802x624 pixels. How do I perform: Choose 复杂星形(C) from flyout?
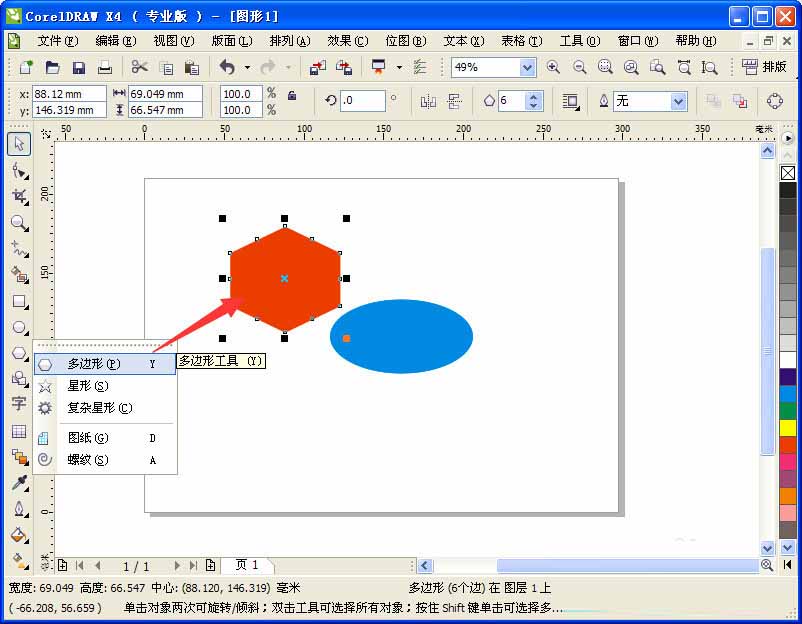tap(105, 408)
